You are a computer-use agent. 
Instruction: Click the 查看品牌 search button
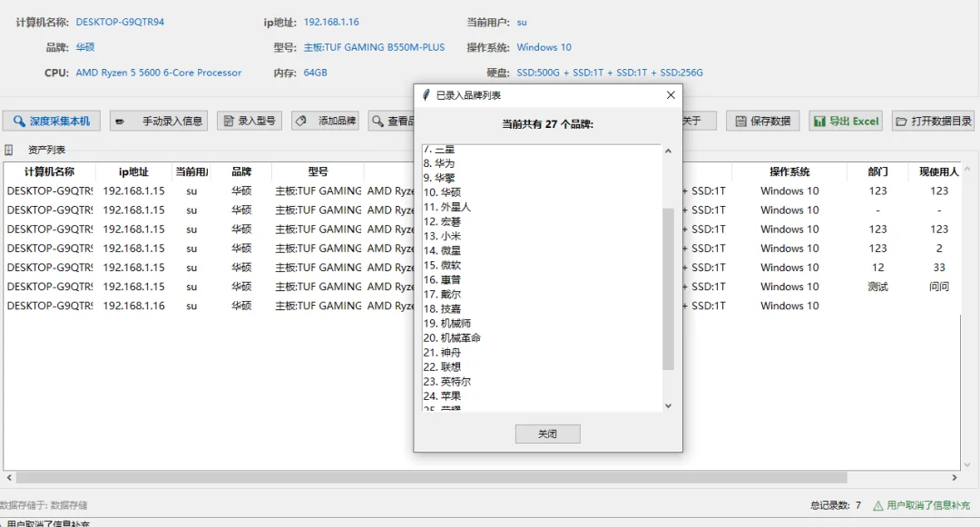pyautogui.click(x=392, y=122)
